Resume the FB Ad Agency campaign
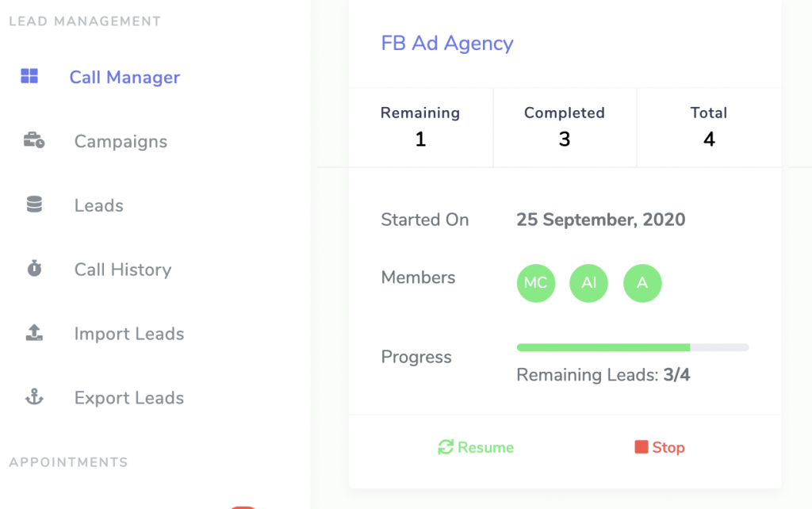Screen dimensions: 812x509 (x=476, y=447)
